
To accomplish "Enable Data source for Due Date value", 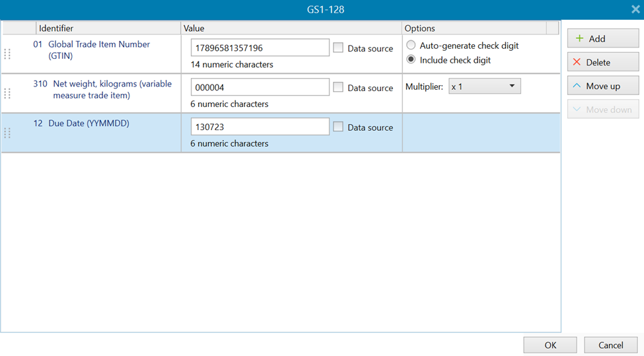I will (x=338, y=126).
